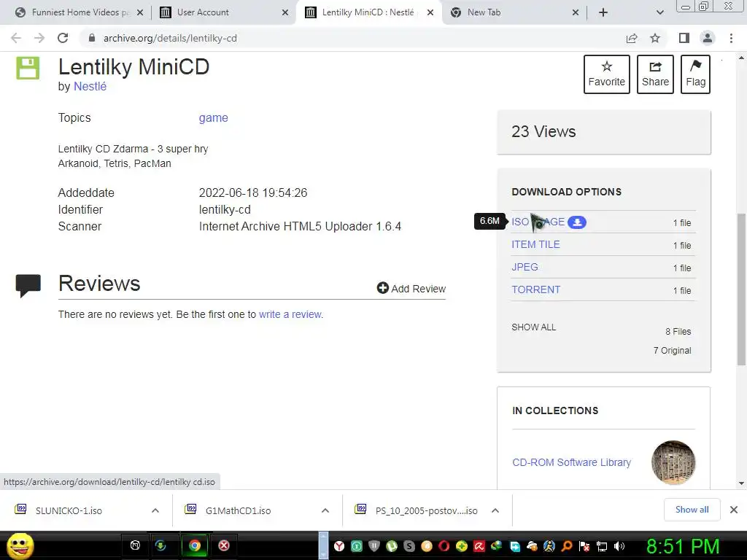
Task: Flag this item with Flag button
Action: (x=695, y=74)
